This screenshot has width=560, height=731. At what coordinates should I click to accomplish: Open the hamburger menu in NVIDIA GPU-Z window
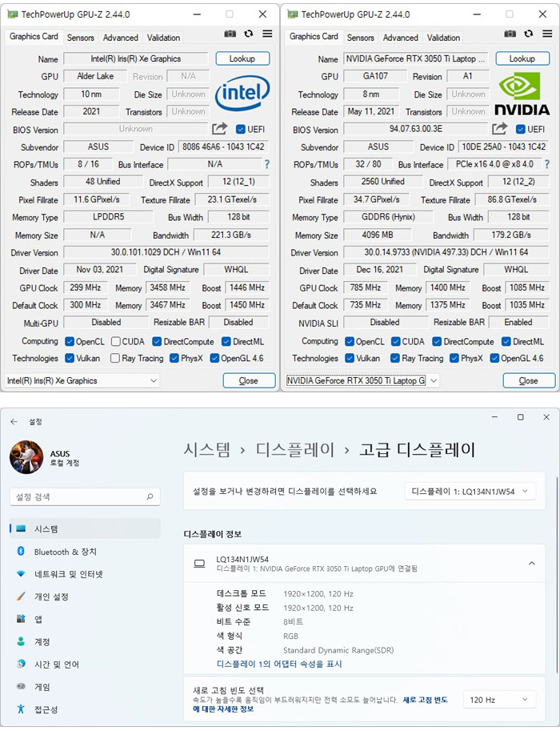[x=547, y=34]
